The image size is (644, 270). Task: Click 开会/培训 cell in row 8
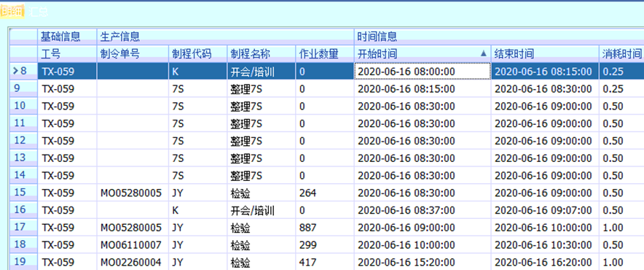coord(262,72)
